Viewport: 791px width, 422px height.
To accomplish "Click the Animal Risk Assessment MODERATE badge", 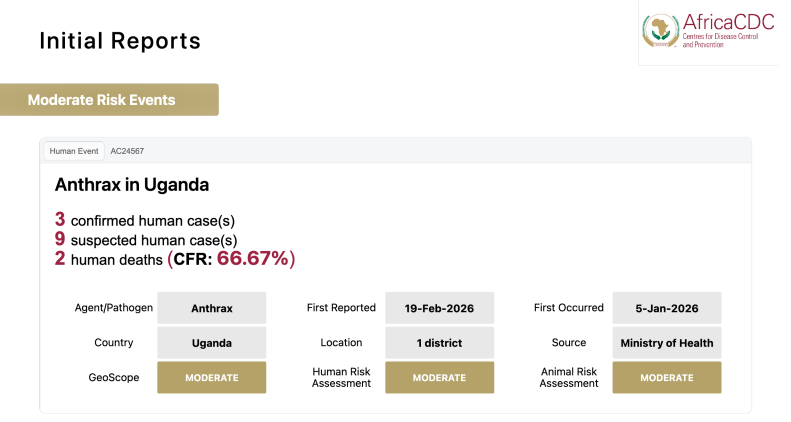I will pyautogui.click(x=667, y=378).
